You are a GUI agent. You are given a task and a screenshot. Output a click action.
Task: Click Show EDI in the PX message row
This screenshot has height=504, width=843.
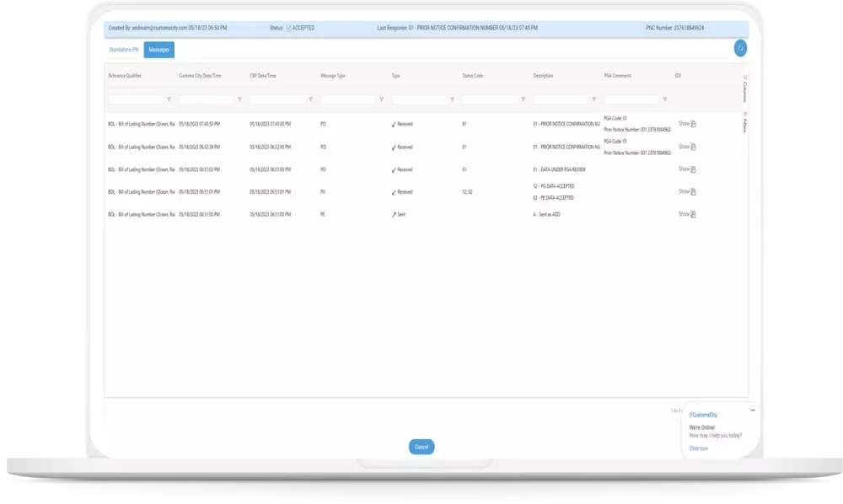[684, 192]
